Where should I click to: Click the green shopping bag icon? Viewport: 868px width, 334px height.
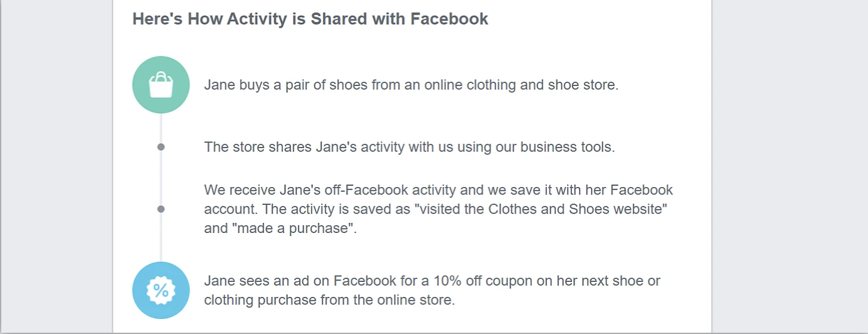click(x=161, y=85)
